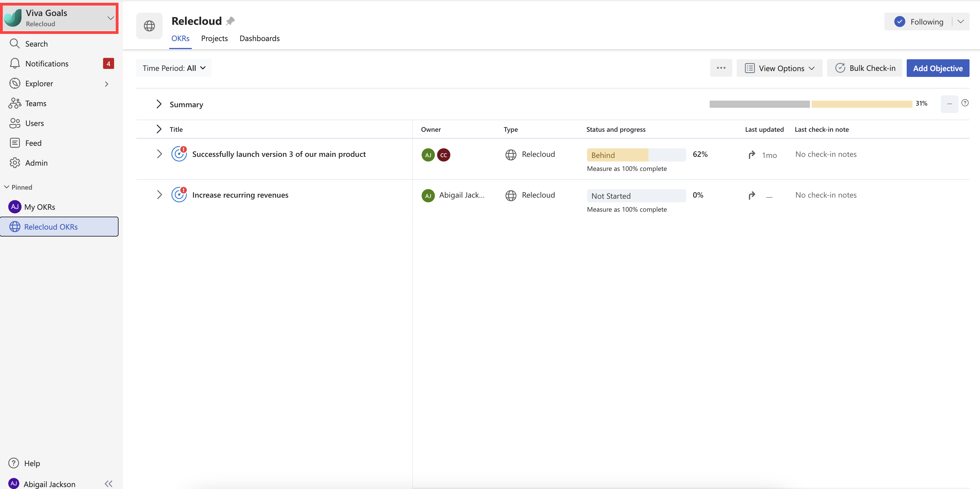Click the Bulk Check-in button
This screenshot has height=489, width=980.
click(x=865, y=68)
